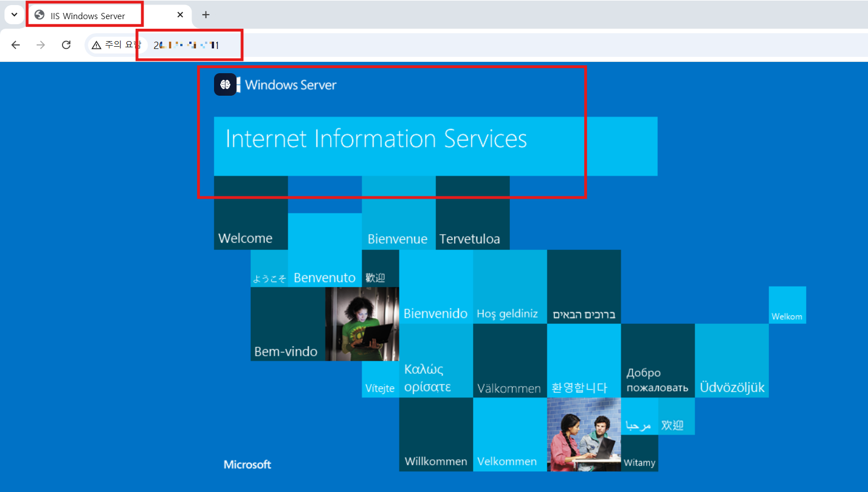Click the Velkommen tile

click(510, 435)
